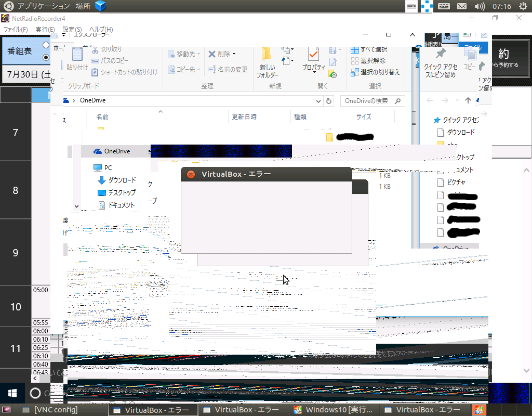This screenshot has height=416, width=532.
Task: Click the Cortana circle on Windows taskbar
Action: click(35, 393)
